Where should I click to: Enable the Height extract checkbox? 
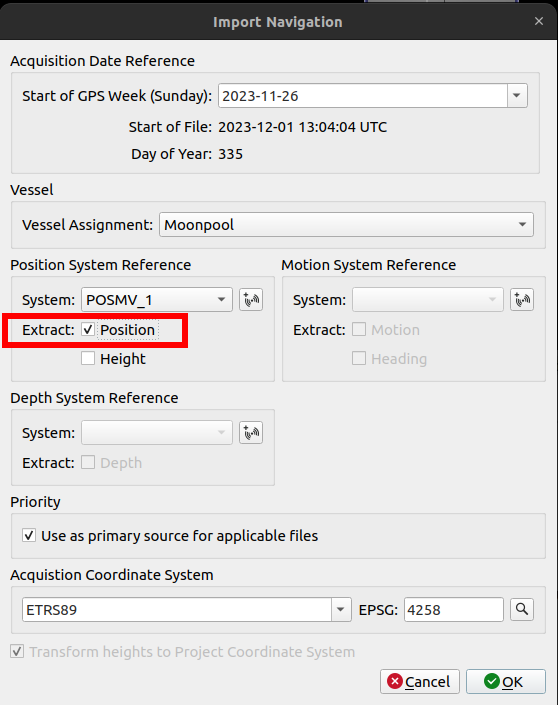[x=88, y=358]
